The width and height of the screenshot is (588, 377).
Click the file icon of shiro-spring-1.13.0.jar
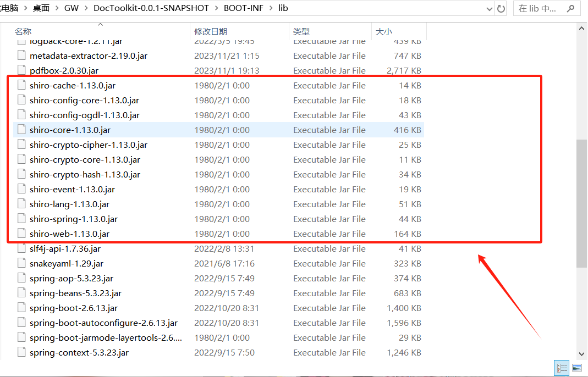[x=22, y=219]
